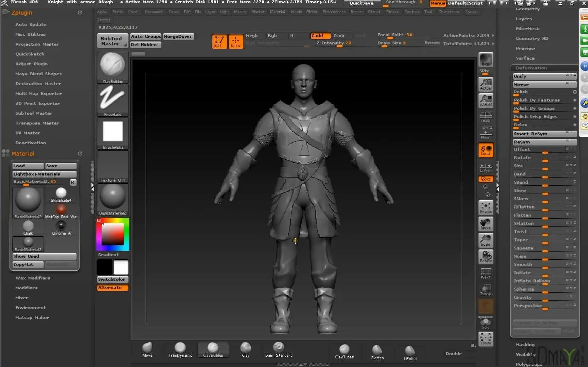Image resolution: width=588 pixels, height=367 pixels.
Task: Set view to Actual size
Action: tap(486, 84)
